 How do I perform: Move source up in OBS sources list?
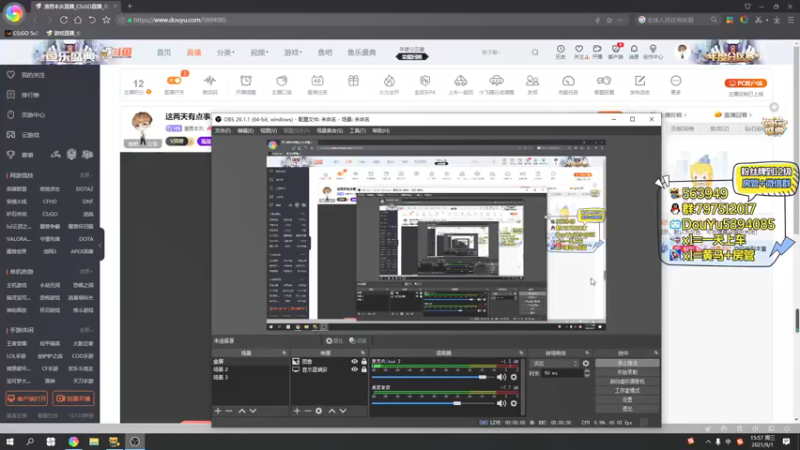(x=332, y=411)
